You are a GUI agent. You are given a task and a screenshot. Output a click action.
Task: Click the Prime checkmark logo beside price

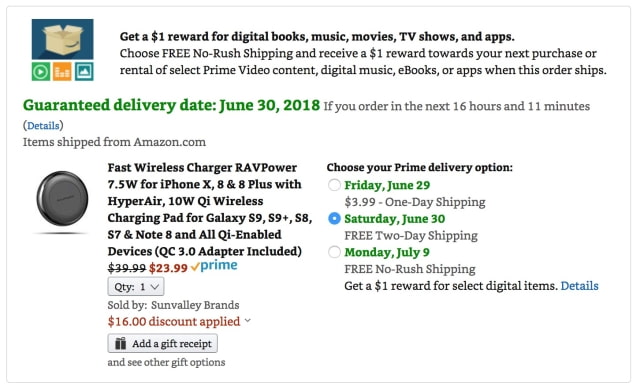pyautogui.click(x=214, y=266)
